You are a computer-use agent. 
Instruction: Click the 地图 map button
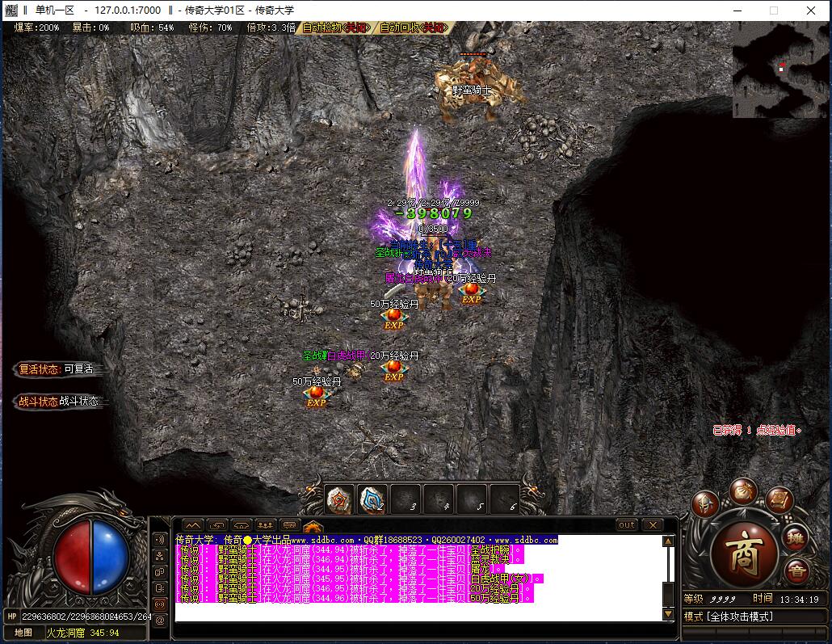pyautogui.click(x=23, y=633)
